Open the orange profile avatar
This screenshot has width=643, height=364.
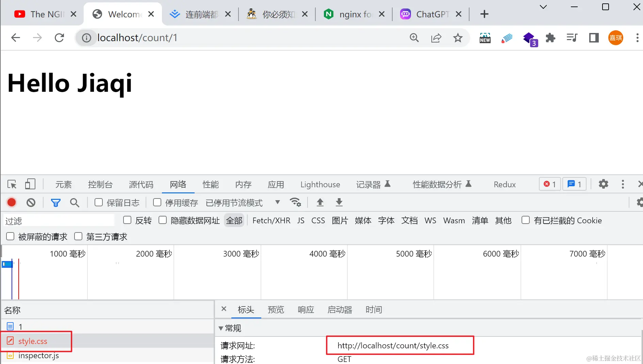click(615, 38)
